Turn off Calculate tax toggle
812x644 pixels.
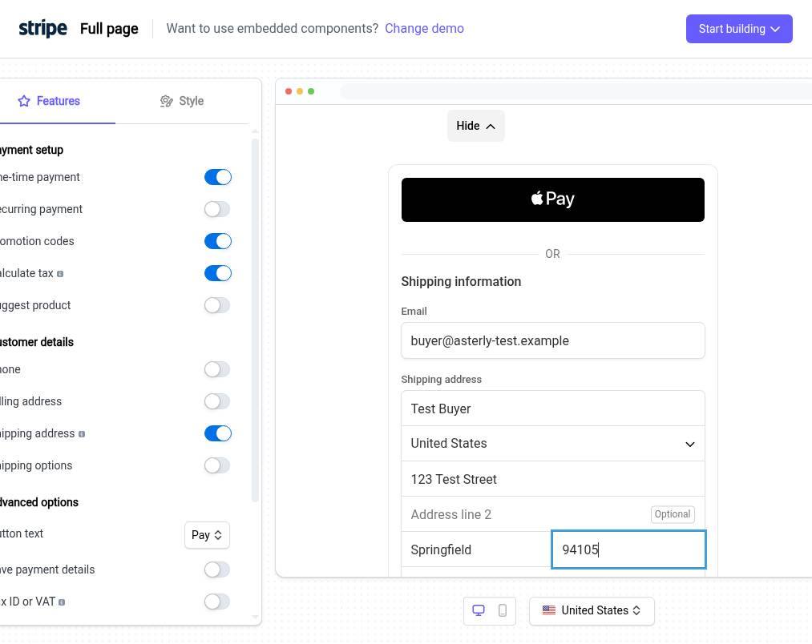[x=217, y=273]
